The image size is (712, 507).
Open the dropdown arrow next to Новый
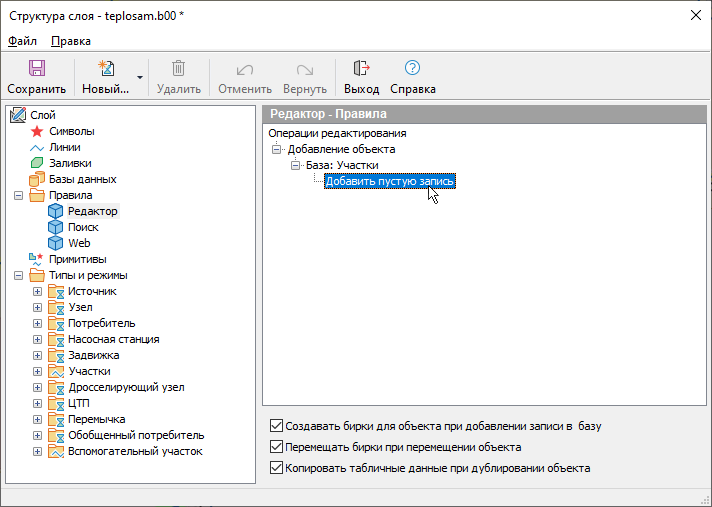point(140,77)
